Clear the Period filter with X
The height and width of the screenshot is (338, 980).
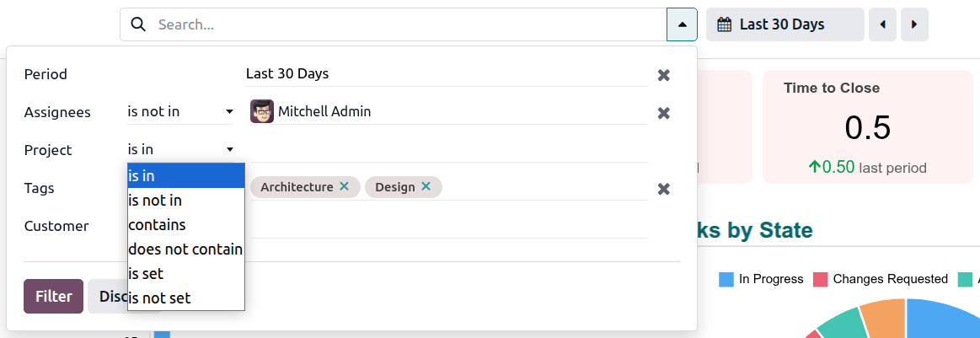(x=664, y=75)
